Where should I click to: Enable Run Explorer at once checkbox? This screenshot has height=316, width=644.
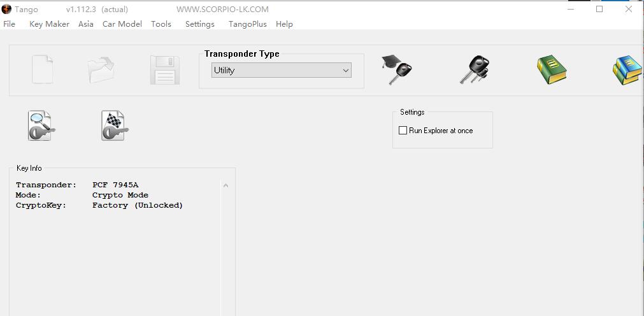403,131
